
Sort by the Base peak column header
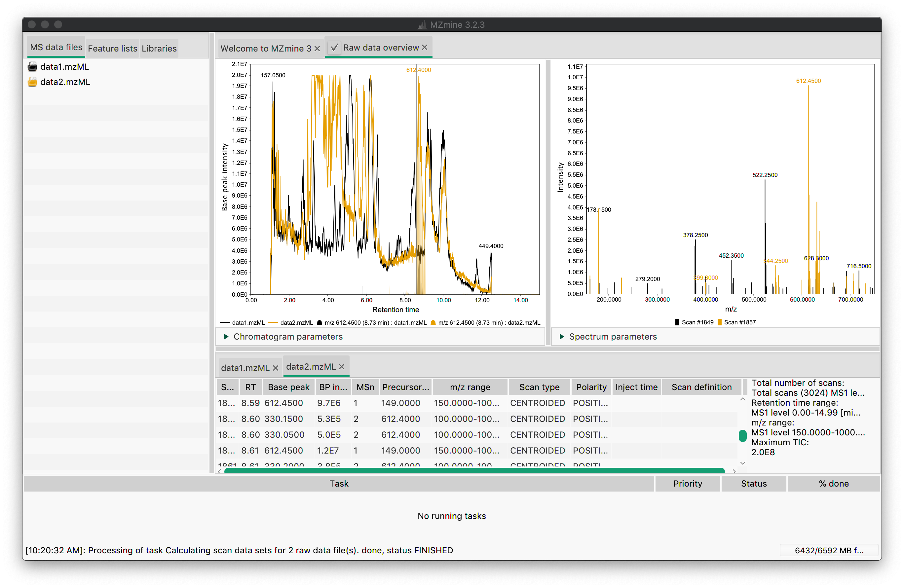pos(288,387)
